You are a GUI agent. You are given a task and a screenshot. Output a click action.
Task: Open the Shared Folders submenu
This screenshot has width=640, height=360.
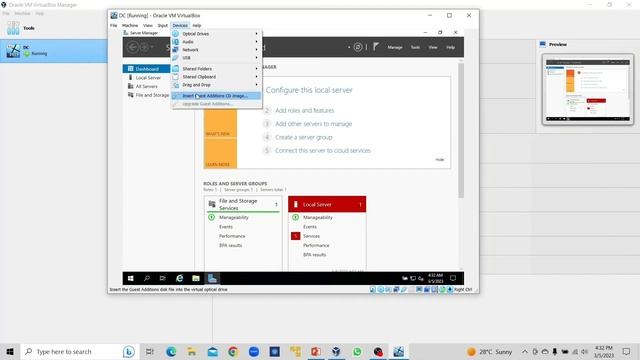point(216,69)
